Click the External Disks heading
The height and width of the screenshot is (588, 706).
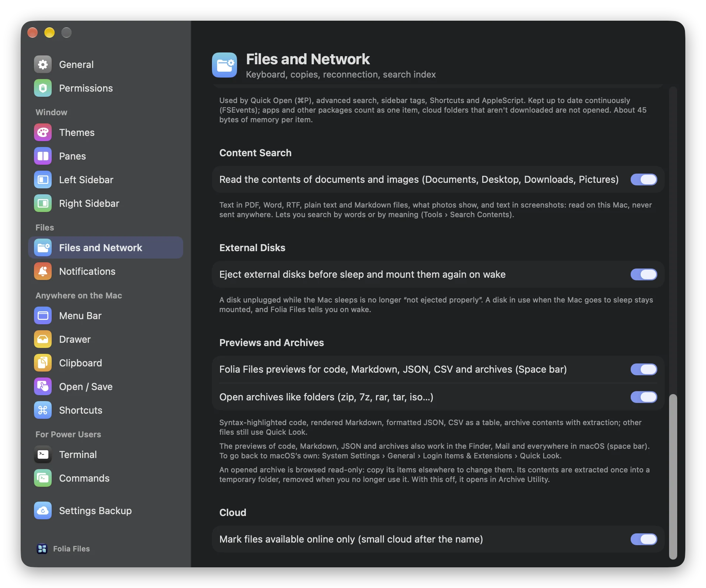[252, 248]
